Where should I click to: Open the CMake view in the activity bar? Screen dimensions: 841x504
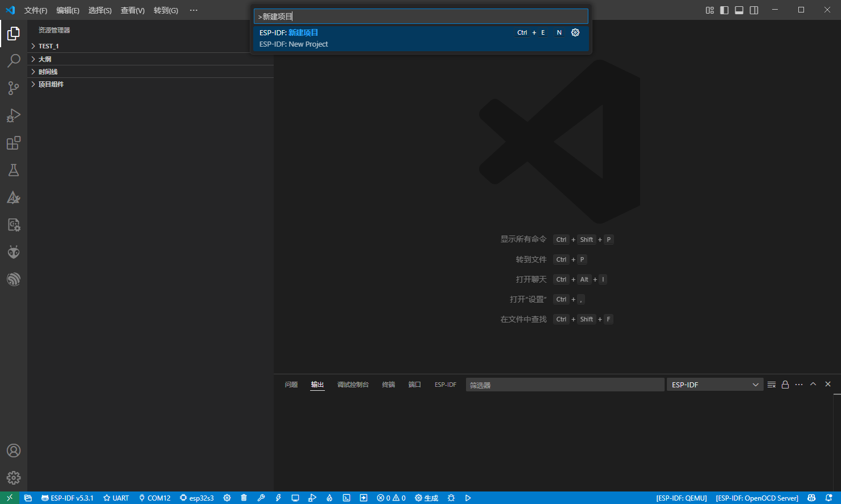pyautogui.click(x=14, y=197)
